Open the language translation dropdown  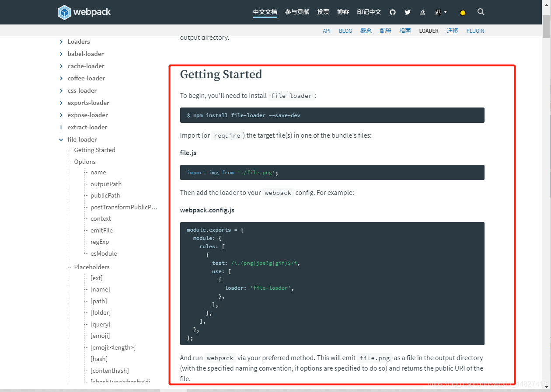pyautogui.click(x=440, y=12)
